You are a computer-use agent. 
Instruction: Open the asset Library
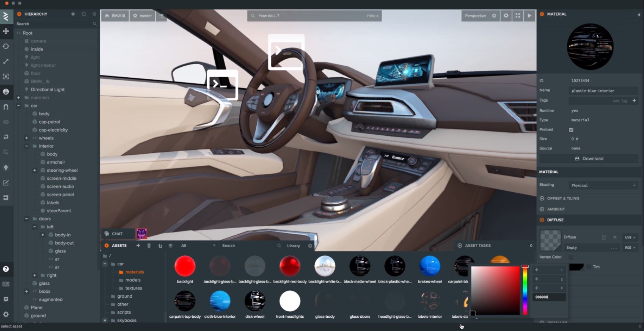294,246
